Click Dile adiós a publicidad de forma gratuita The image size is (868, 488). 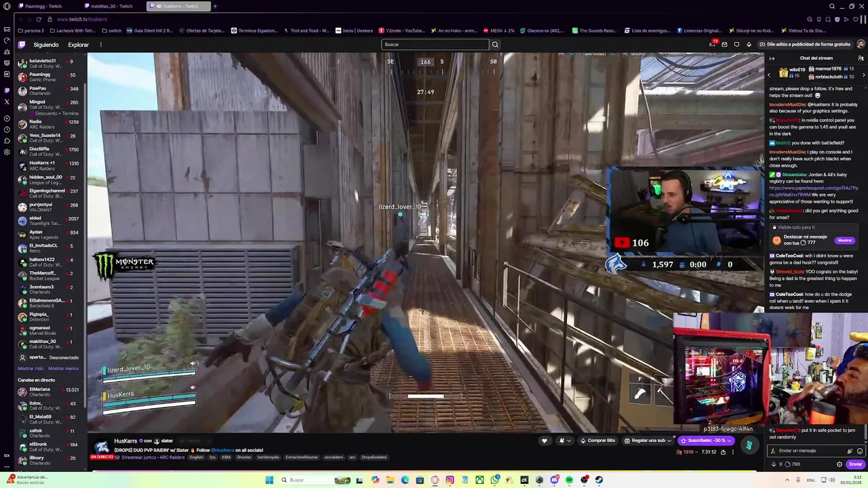tap(804, 45)
